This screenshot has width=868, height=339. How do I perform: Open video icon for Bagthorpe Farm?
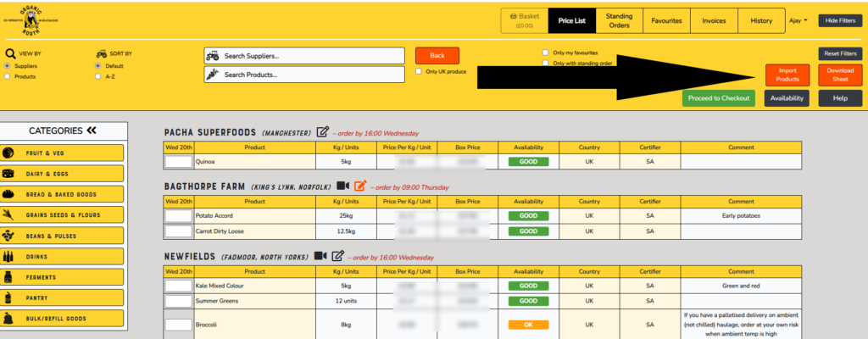343,186
